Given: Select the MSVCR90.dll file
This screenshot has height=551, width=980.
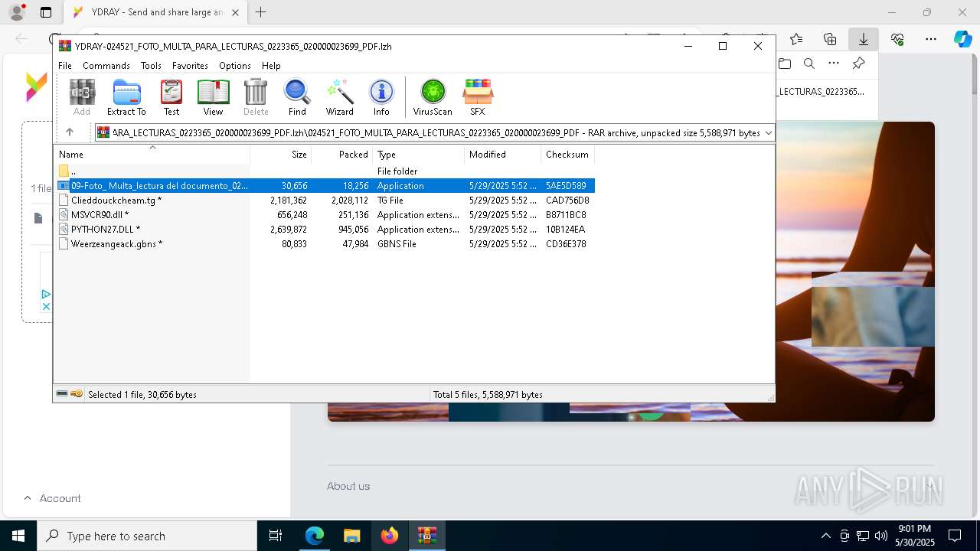Looking at the screenshot, I should tap(325, 214).
